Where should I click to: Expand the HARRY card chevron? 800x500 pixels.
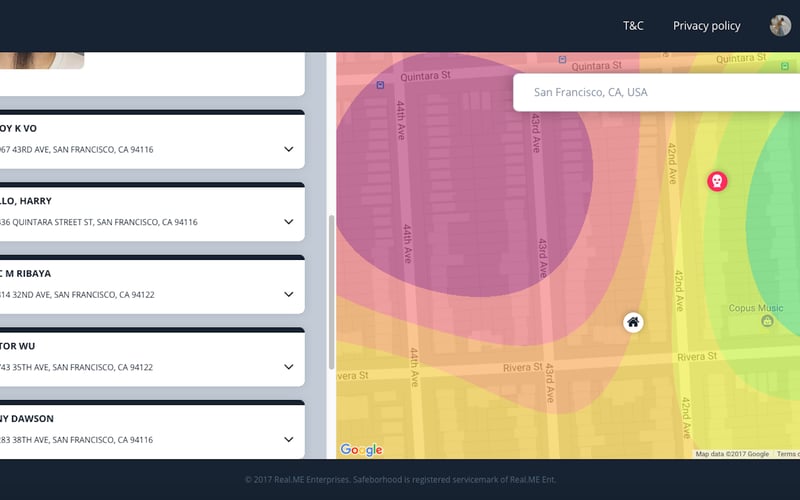(289, 221)
